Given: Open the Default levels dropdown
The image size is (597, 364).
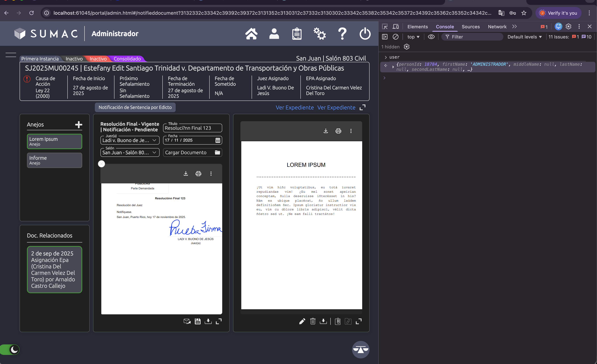Looking at the screenshot, I should coord(524,37).
